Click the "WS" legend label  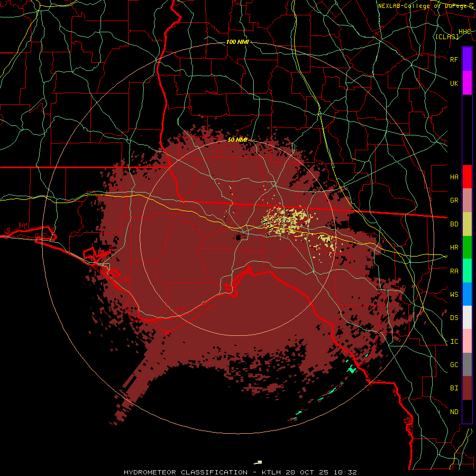tap(454, 295)
